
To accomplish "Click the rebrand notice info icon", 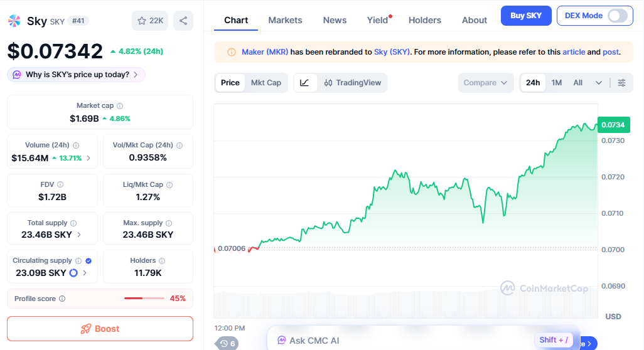I will tap(232, 52).
